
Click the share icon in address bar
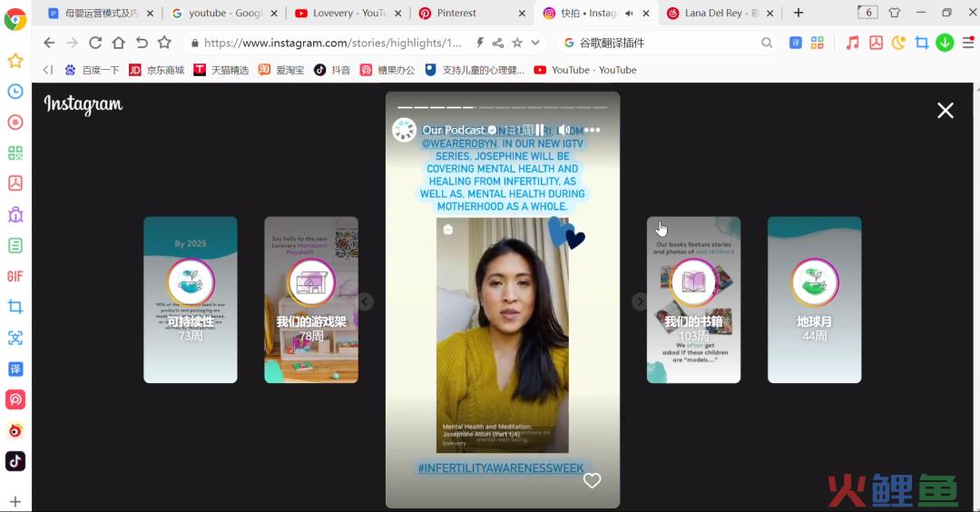click(x=498, y=43)
